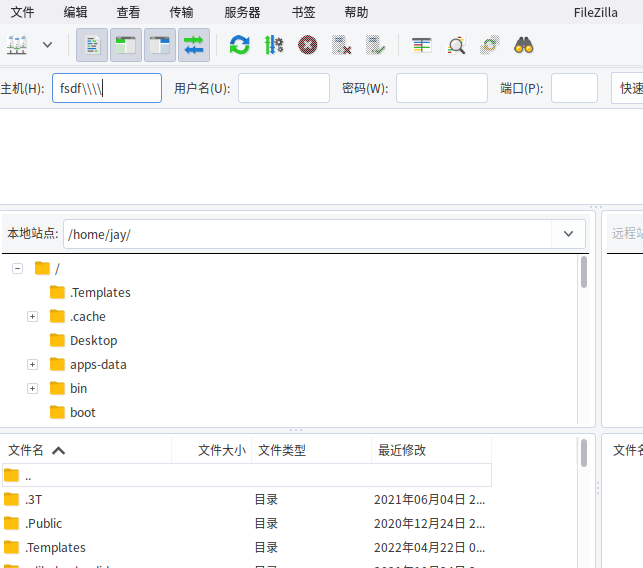Open the 服务器 menu
Viewport: 643px width, 568px height.
click(242, 12)
